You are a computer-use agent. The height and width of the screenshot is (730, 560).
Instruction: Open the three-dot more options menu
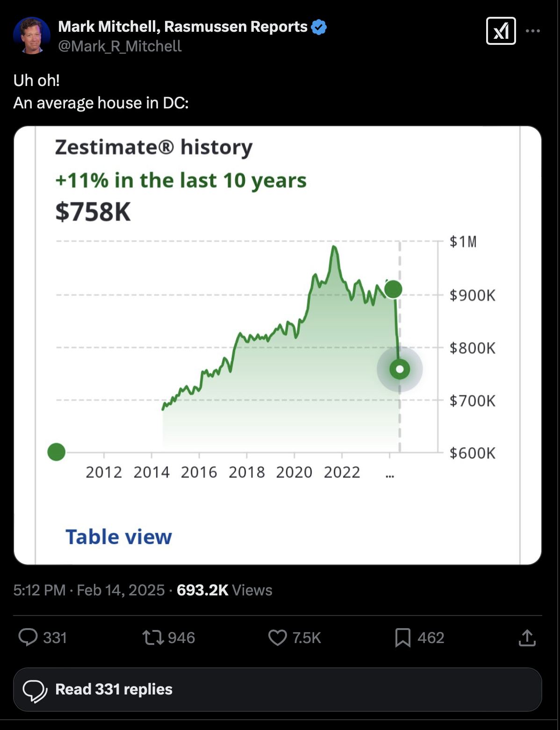pos(533,31)
